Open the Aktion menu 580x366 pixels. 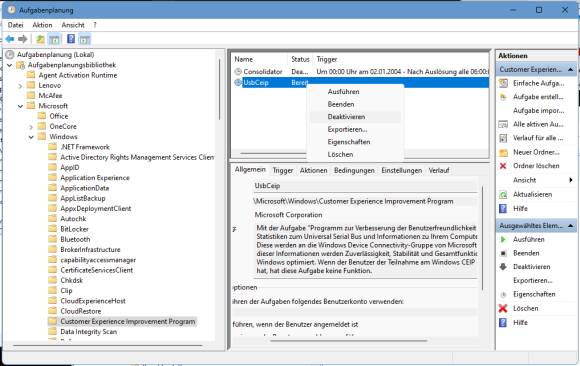tap(42, 25)
